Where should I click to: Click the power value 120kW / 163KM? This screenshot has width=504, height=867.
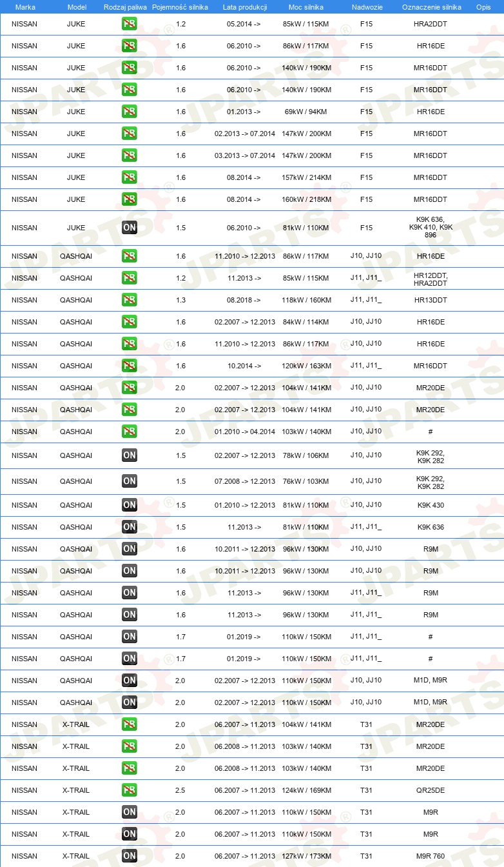click(307, 366)
